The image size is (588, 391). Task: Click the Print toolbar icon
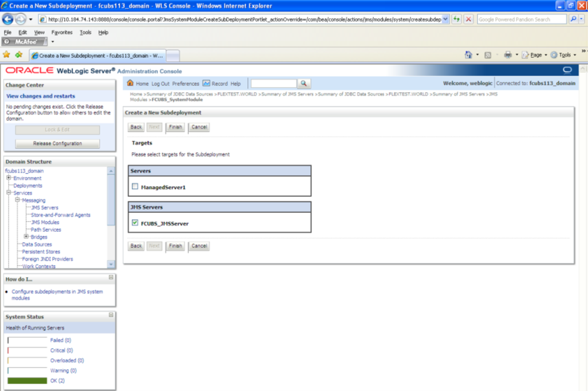[x=508, y=55]
